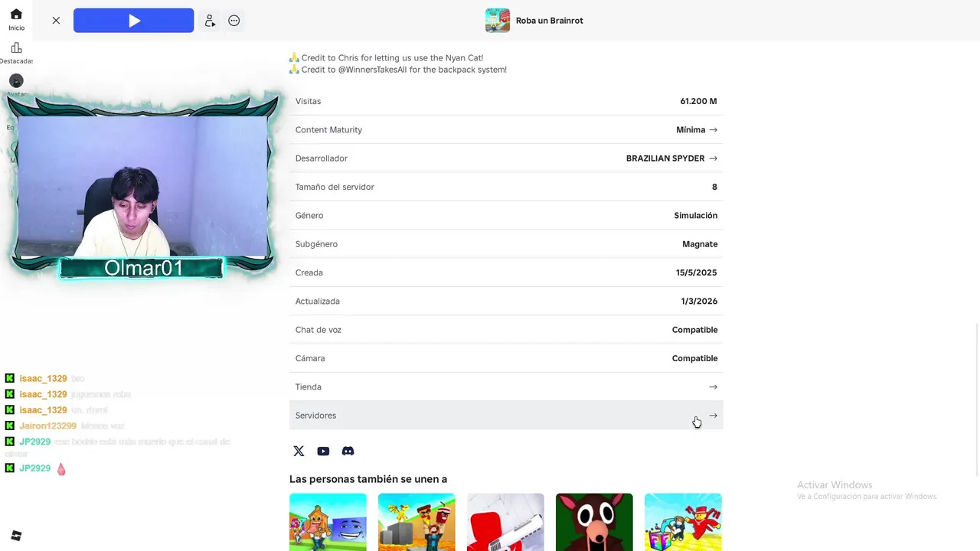Close the game details page

point(56,21)
